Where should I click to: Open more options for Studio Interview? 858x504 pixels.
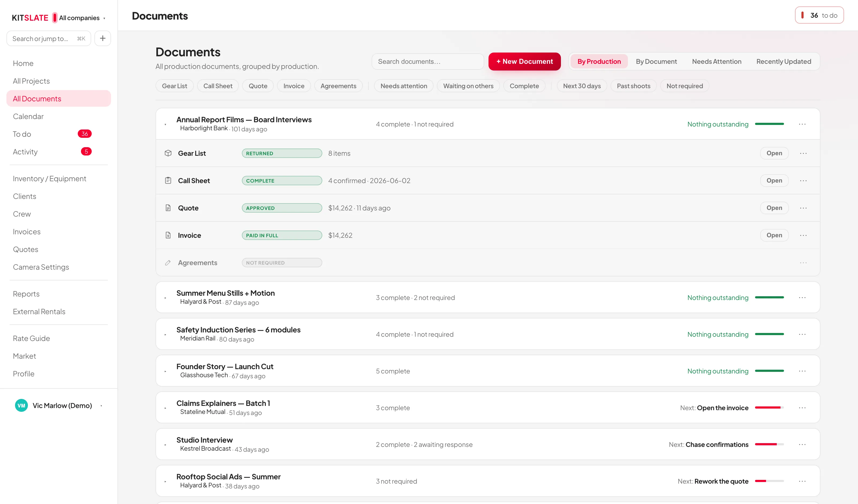coord(802,444)
